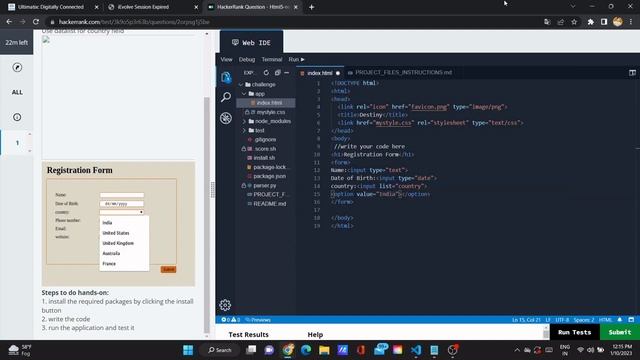The height and width of the screenshot is (360, 640).
Task: Open Visual Studio Code from taskbar
Action: pyautogui.click(x=416, y=350)
